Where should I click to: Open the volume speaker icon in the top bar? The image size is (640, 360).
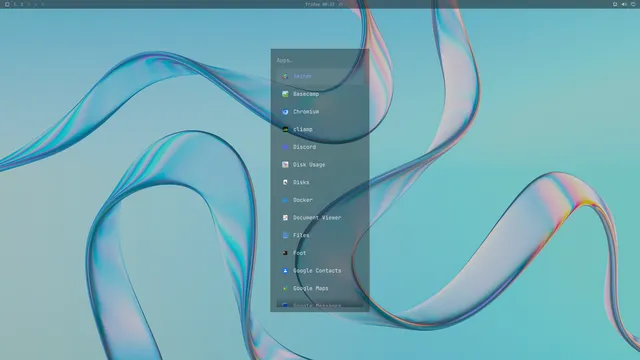[624, 4]
